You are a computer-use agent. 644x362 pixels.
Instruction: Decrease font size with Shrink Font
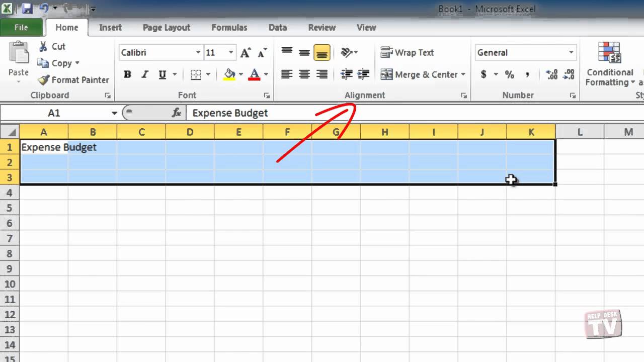point(262,52)
